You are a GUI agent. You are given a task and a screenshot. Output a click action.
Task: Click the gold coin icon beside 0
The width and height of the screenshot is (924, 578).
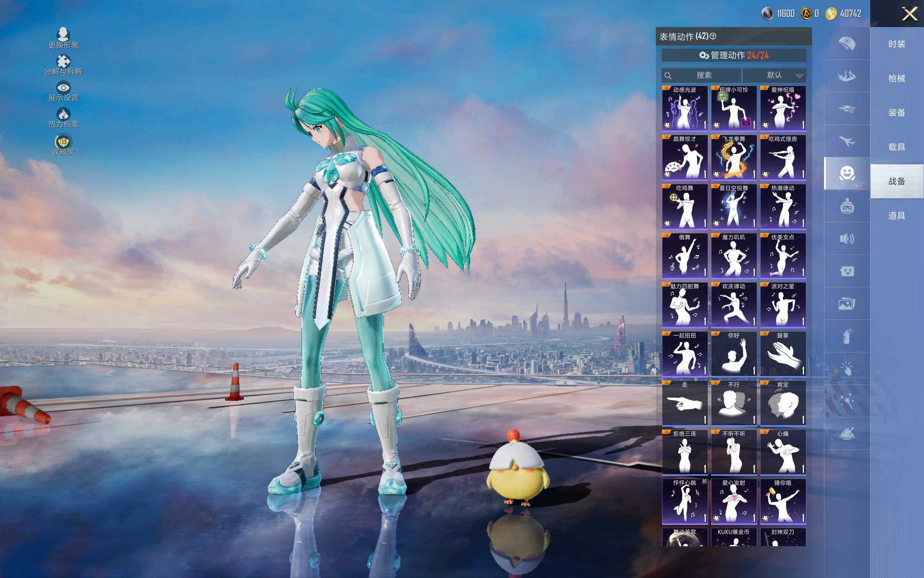coord(806,14)
